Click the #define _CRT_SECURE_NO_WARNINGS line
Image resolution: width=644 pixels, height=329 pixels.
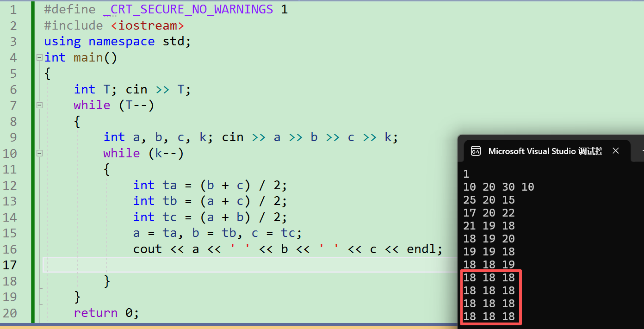pyautogui.click(x=166, y=9)
